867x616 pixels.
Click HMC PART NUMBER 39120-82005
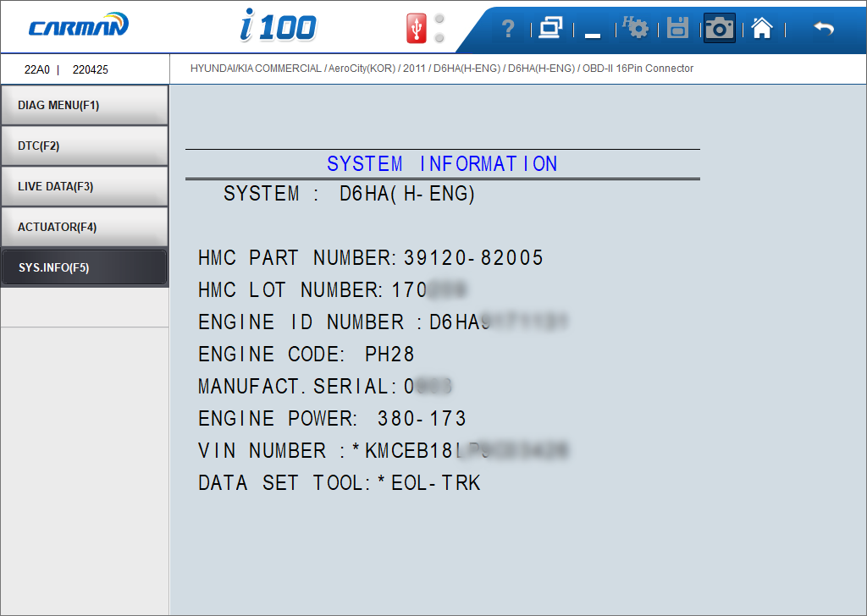pos(371,258)
